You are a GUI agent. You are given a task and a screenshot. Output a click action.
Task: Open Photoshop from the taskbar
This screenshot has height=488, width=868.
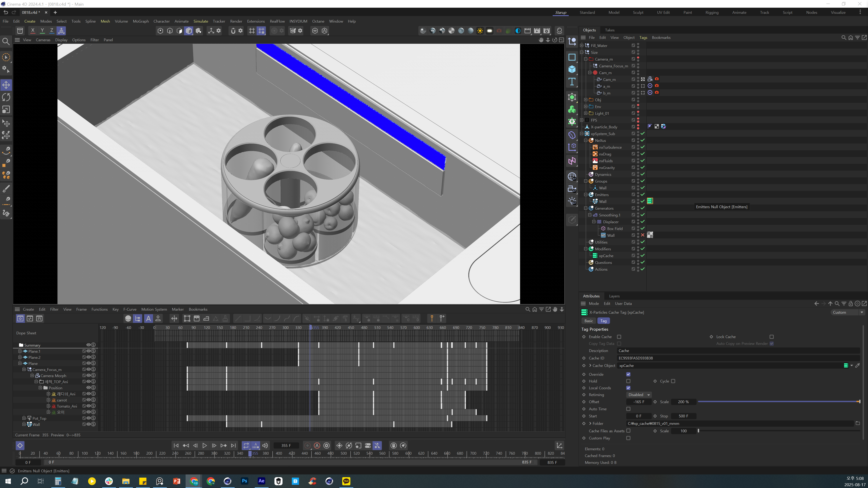coord(245,481)
